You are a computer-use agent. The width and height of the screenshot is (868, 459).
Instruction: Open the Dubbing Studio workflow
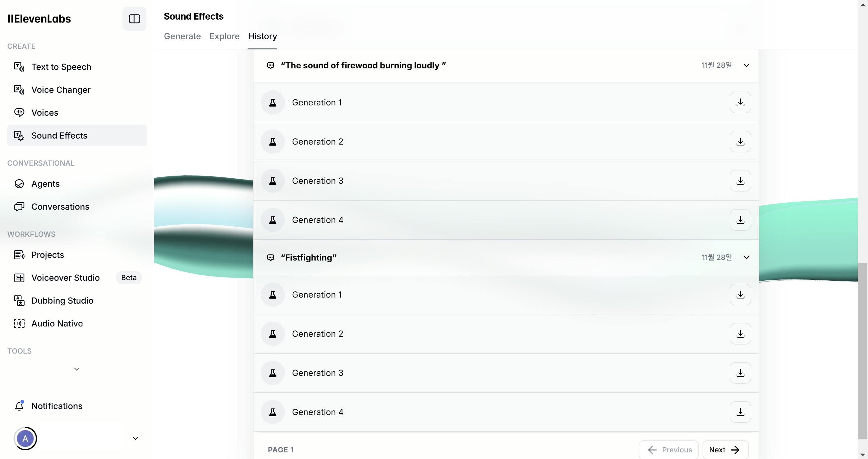62,300
